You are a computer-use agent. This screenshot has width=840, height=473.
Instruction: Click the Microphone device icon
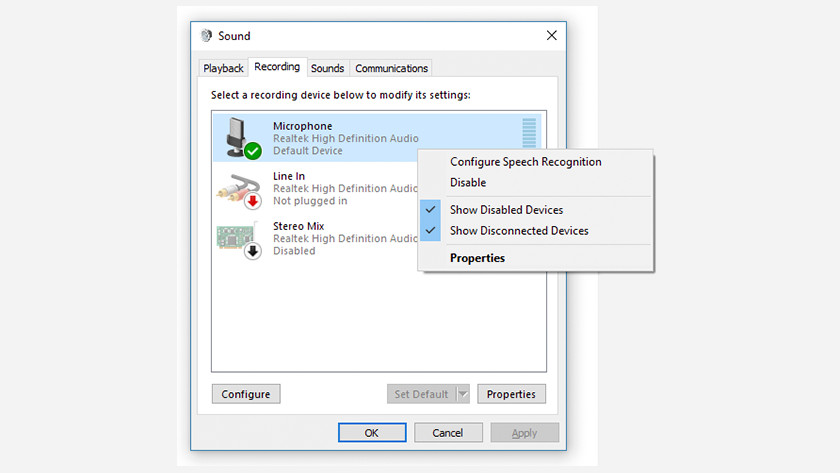coord(243,138)
